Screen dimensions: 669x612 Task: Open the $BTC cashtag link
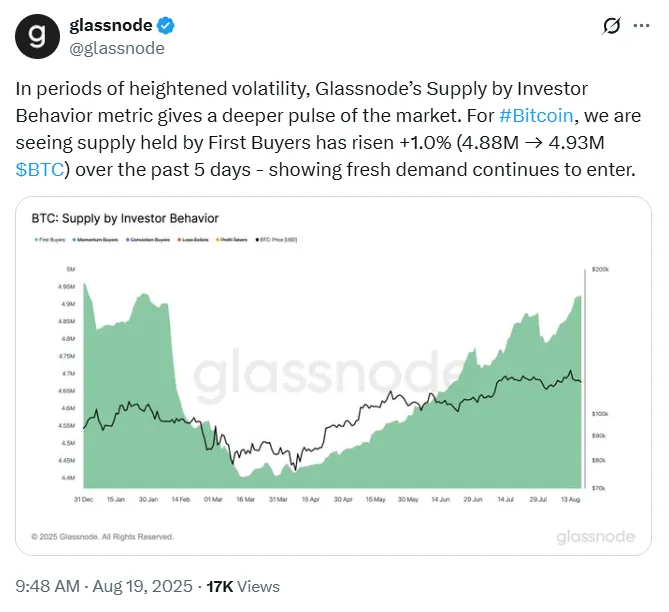click(40, 169)
